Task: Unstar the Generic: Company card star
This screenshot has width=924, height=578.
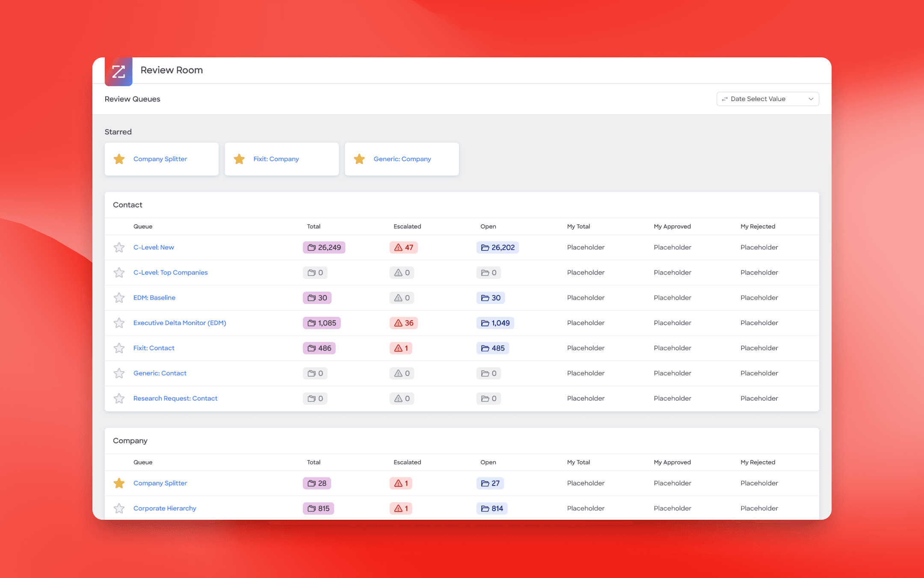Action: (x=359, y=159)
